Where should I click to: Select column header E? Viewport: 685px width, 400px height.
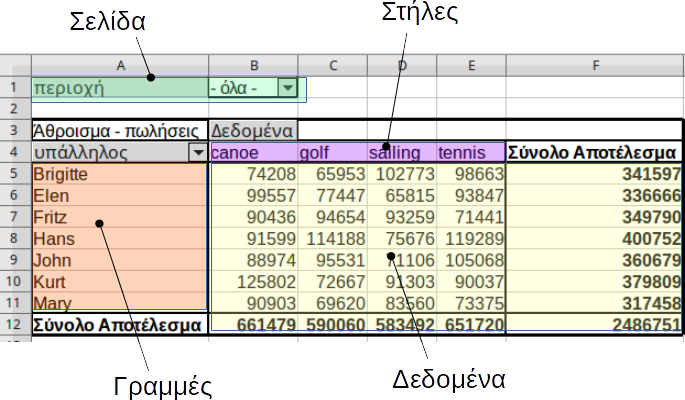coord(471,66)
